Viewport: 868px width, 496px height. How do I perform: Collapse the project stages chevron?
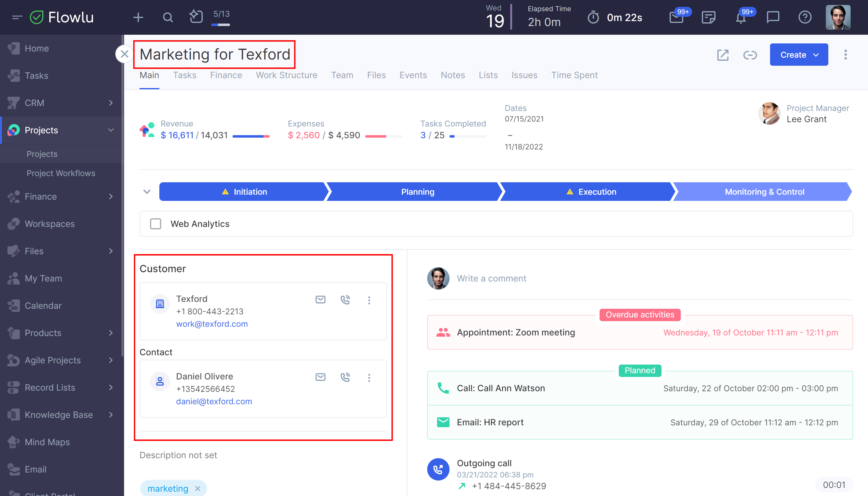(x=147, y=192)
